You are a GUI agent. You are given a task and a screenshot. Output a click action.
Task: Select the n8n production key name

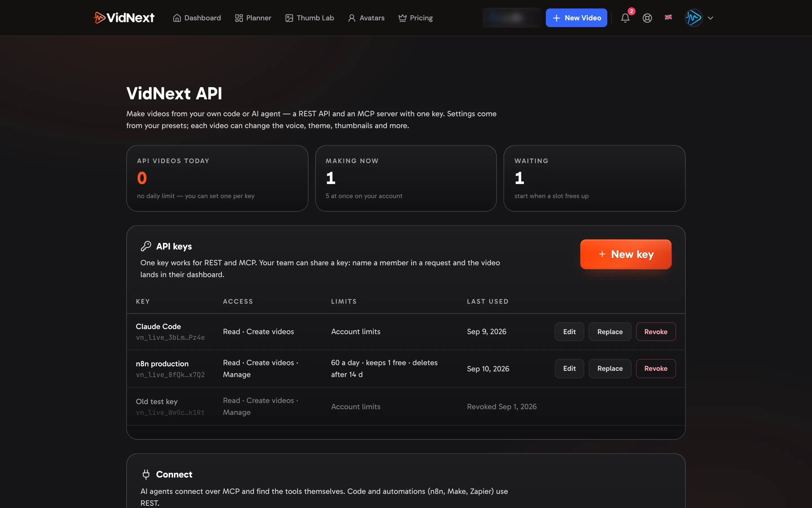162,364
